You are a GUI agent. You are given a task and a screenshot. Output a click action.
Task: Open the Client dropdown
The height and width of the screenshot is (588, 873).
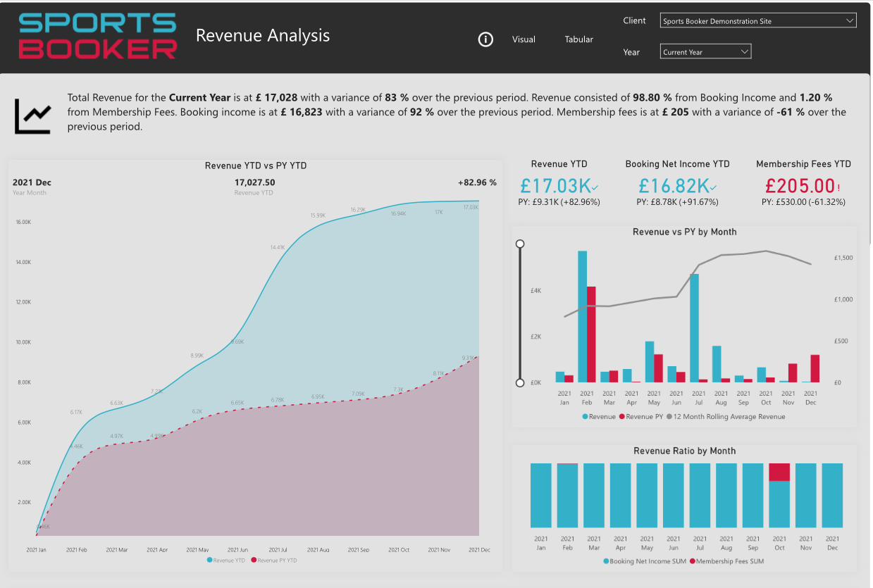pos(758,21)
